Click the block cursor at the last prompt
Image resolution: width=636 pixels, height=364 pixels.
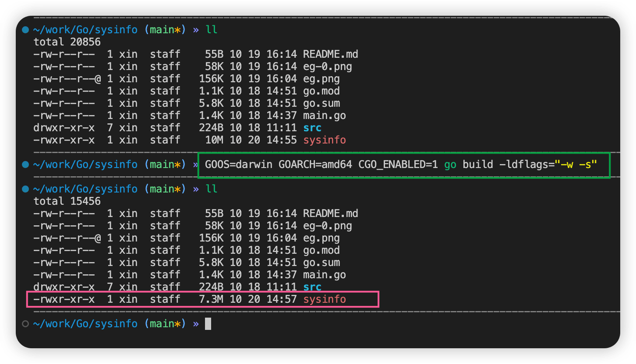pos(208,324)
